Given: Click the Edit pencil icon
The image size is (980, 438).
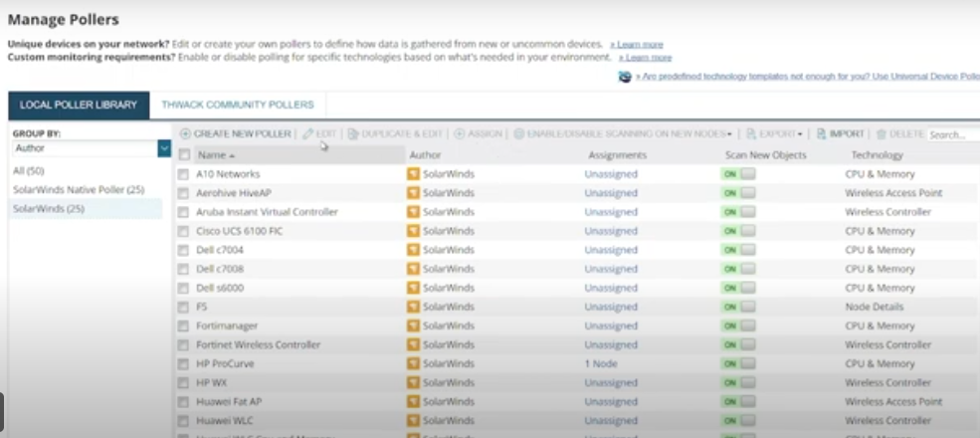Looking at the screenshot, I should click(308, 134).
